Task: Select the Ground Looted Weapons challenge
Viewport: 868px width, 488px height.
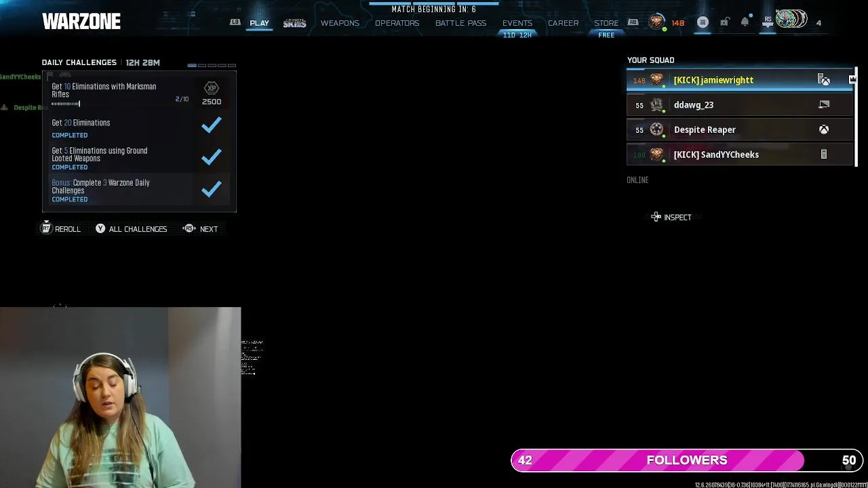Action: (x=139, y=159)
